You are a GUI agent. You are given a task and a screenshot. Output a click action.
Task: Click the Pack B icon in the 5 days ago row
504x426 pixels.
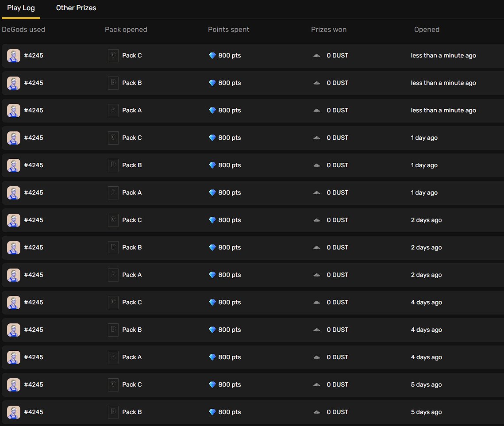tap(113, 412)
